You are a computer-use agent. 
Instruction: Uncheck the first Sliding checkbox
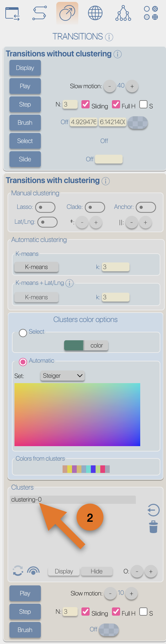coord(85,104)
